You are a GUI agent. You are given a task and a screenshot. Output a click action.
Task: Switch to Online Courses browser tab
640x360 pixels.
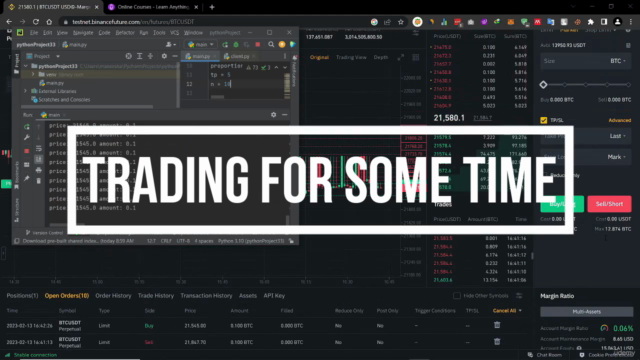coord(153,7)
